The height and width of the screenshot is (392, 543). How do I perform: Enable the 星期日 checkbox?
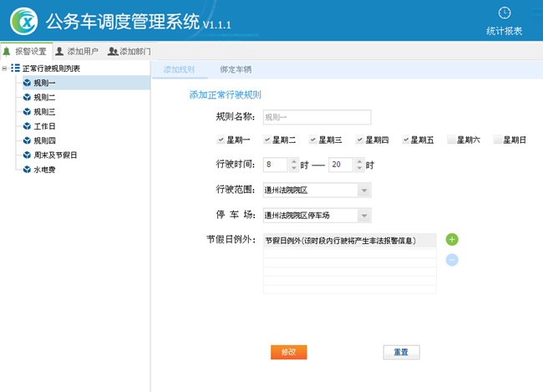pos(498,140)
